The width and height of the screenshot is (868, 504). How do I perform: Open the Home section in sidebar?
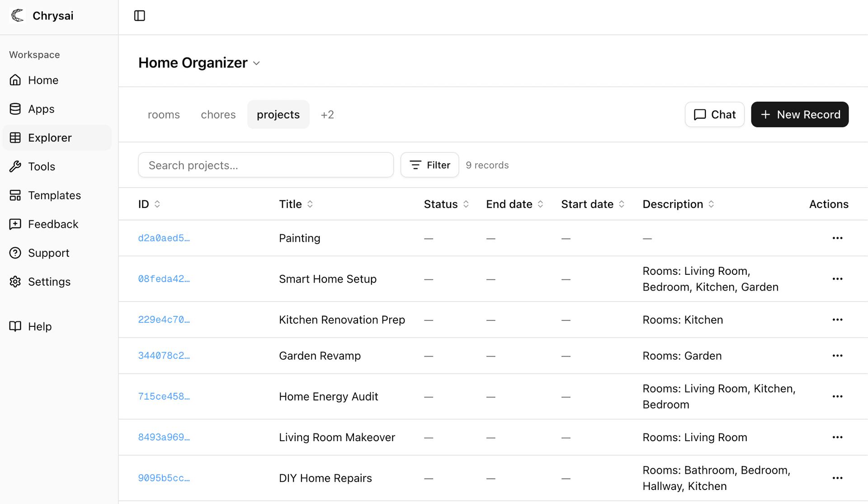(x=42, y=80)
